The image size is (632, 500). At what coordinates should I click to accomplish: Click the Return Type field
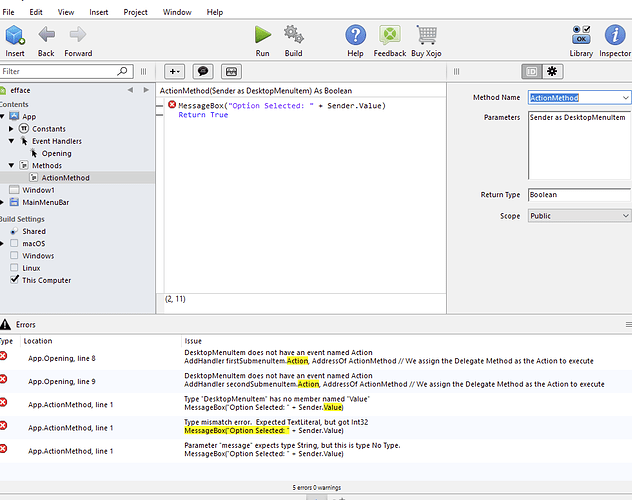coord(579,195)
